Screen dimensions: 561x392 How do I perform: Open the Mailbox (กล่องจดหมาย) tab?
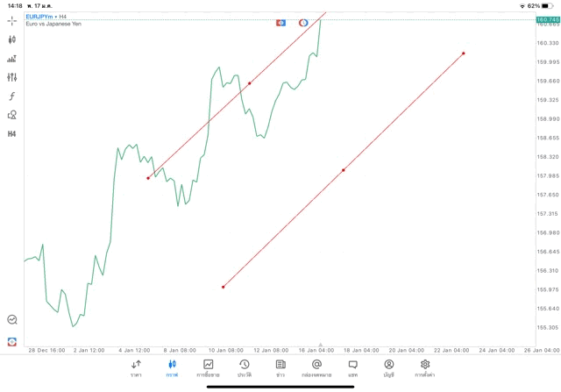(316, 368)
